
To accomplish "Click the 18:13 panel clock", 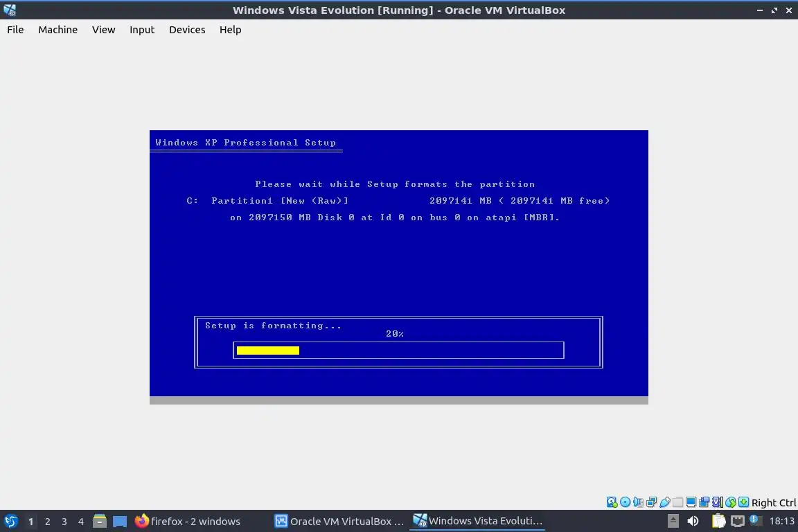I will pyautogui.click(x=781, y=521).
